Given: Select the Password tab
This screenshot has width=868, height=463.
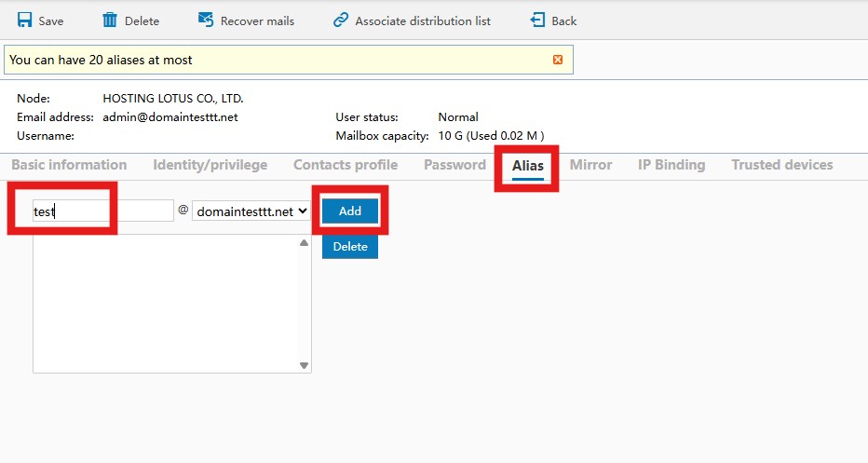Looking at the screenshot, I should [x=454, y=165].
